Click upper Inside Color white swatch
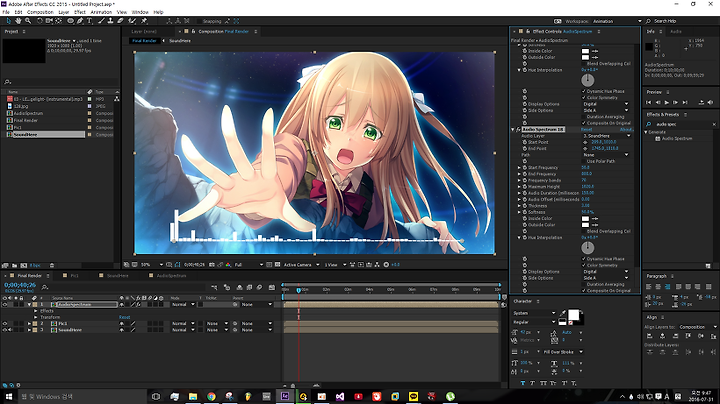This screenshot has height=404, width=720. point(585,51)
